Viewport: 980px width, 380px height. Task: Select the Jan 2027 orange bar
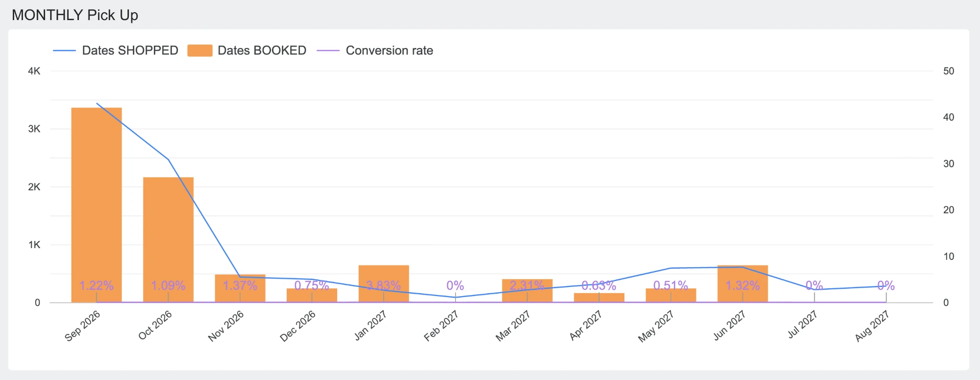[384, 284]
